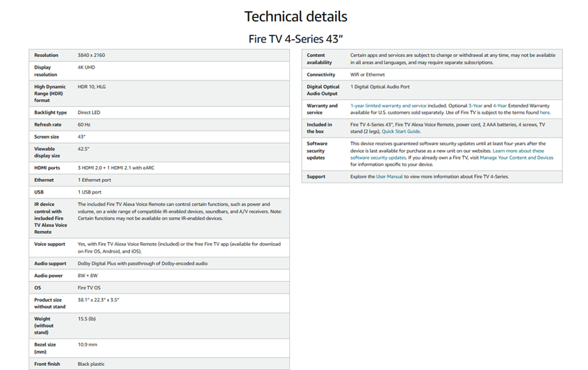The height and width of the screenshot is (370, 588).
Task: Click the 'Fire TV 4-Series 43"' subtitle
Action: coord(295,39)
